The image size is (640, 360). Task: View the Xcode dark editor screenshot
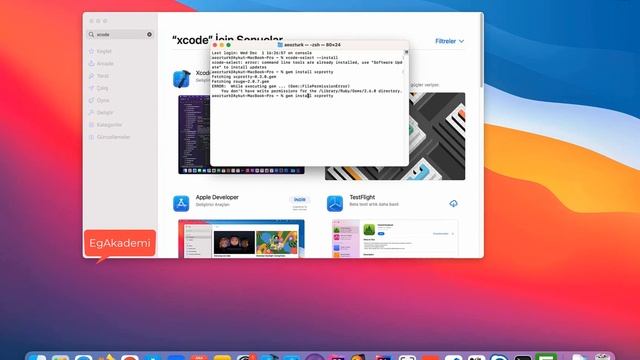click(194, 135)
